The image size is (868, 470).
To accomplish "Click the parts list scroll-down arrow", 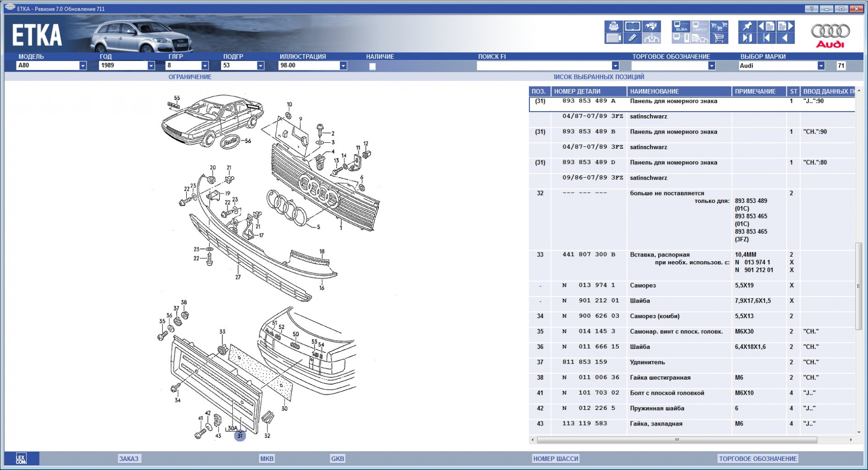I will click(x=859, y=432).
